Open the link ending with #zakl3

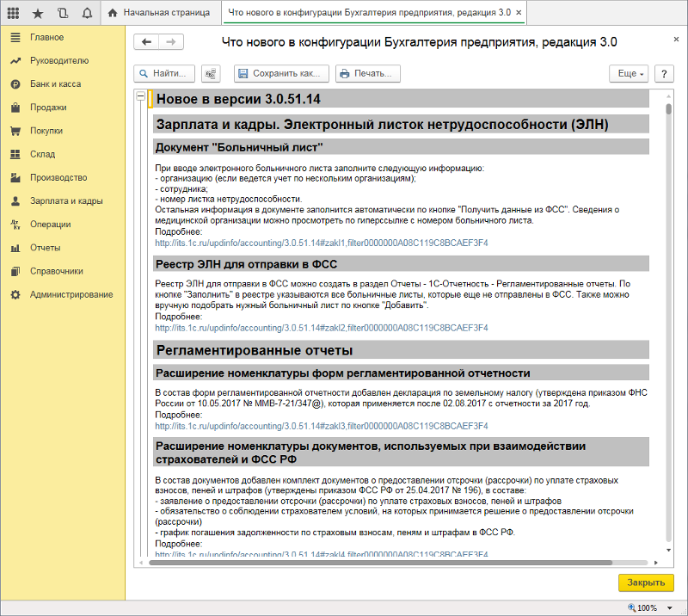321,426
